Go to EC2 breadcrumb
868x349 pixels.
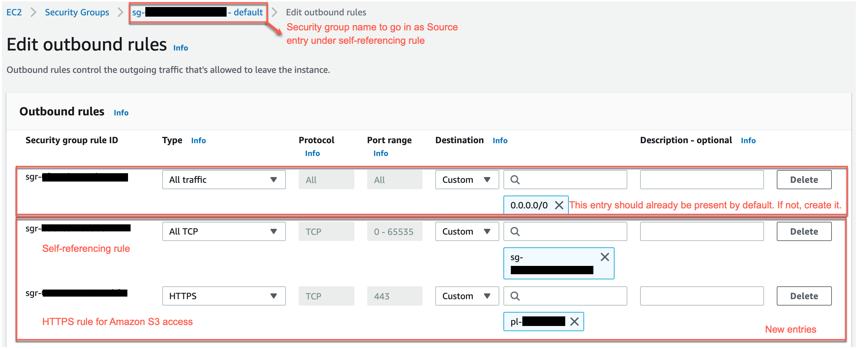(14, 12)
